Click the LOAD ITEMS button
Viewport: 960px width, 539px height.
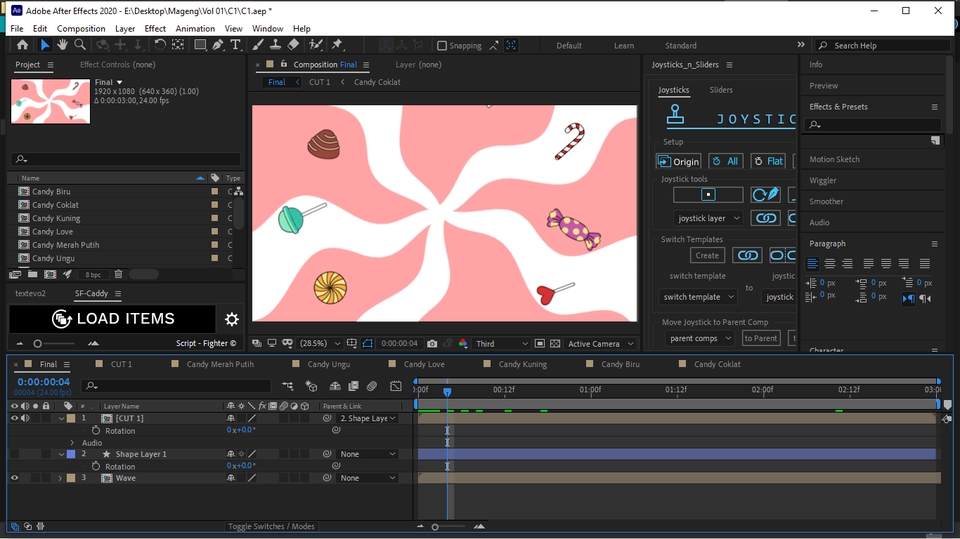[x=113, y=318]
